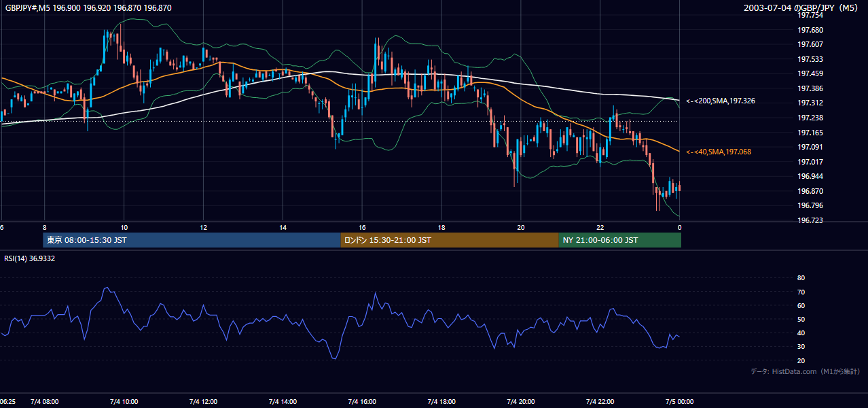
Task: Click the HistData.com data source credit
Action: [806, 371]
